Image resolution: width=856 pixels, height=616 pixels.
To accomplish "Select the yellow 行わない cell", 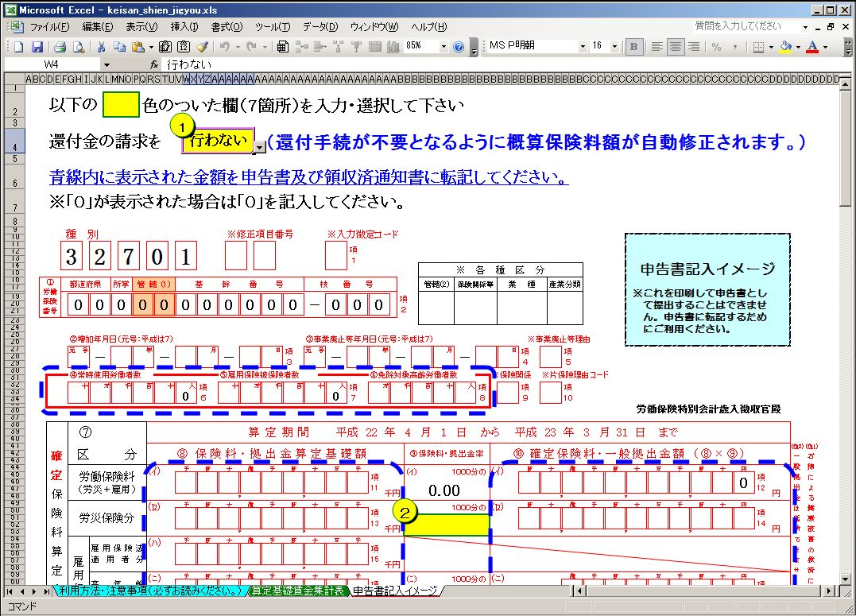I will [218, 141].
